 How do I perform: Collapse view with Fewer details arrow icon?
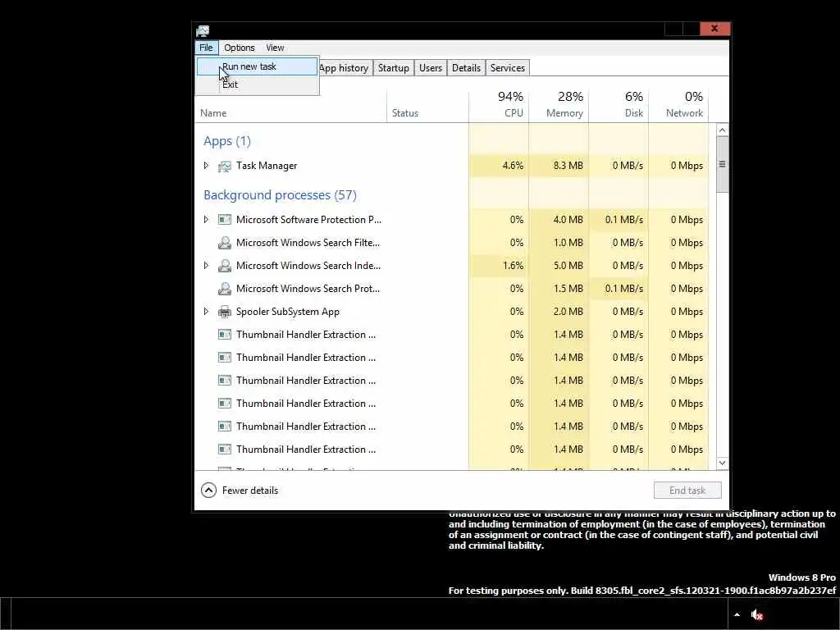point(208,491)
